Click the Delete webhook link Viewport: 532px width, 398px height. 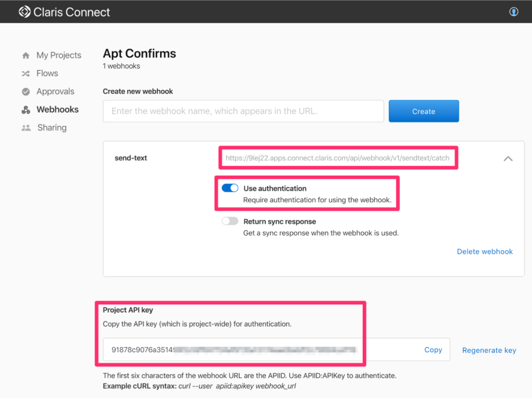click(484, 251)
